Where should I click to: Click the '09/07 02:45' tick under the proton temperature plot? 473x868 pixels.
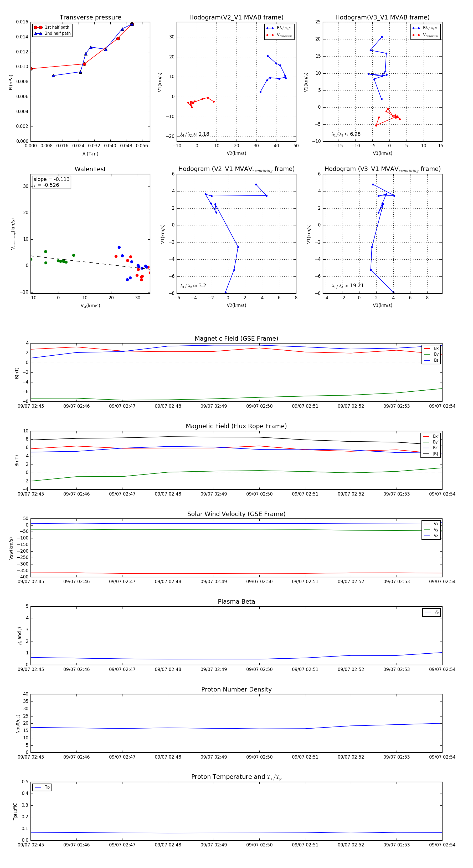(31, 845)
